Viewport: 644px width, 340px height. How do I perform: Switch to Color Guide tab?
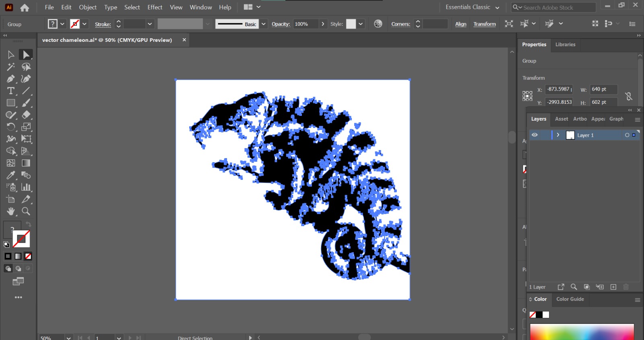tap(570, 299)
